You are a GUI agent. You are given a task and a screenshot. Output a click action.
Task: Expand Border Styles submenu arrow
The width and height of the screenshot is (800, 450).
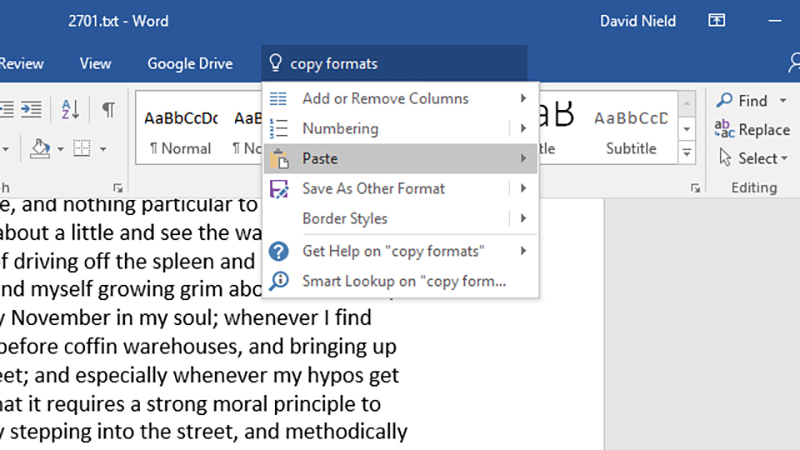[x=523, y=218]
